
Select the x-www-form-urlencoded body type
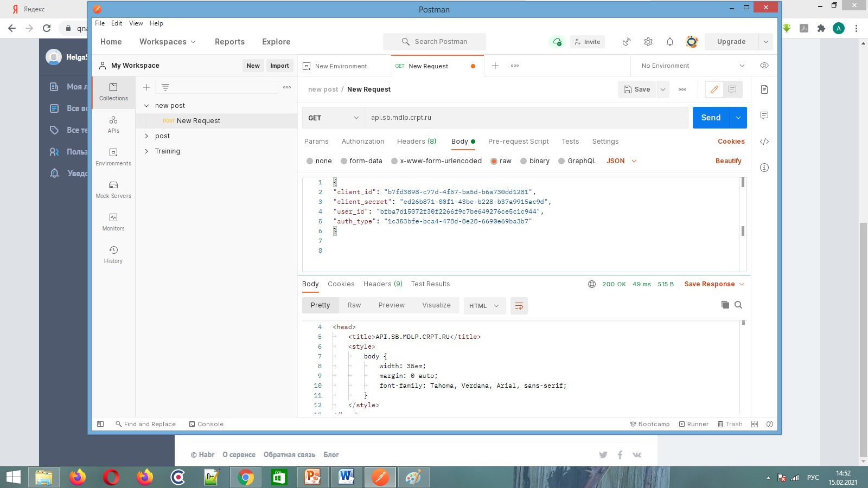[x=394, y=161]
